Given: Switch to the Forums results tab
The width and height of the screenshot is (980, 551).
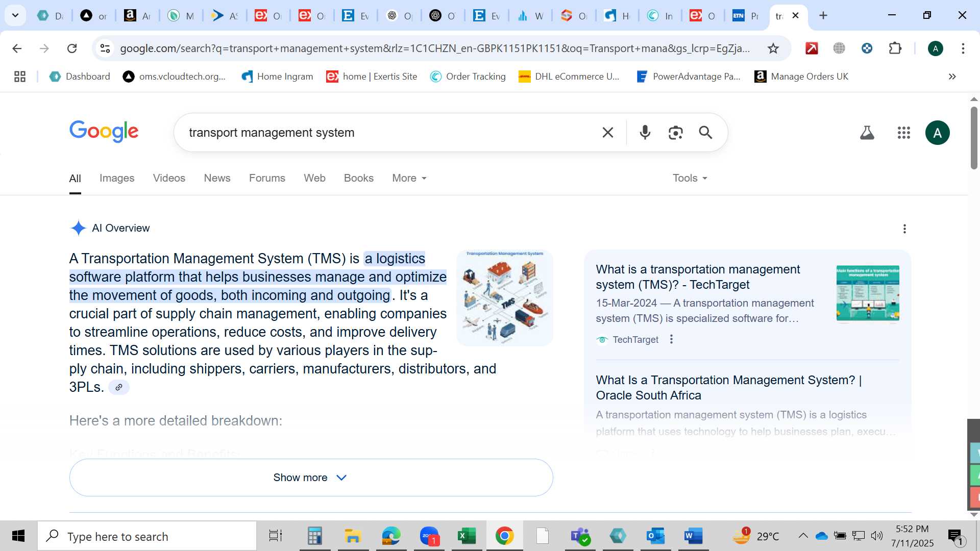Looking at the screenshot, I should coord(267,178).
